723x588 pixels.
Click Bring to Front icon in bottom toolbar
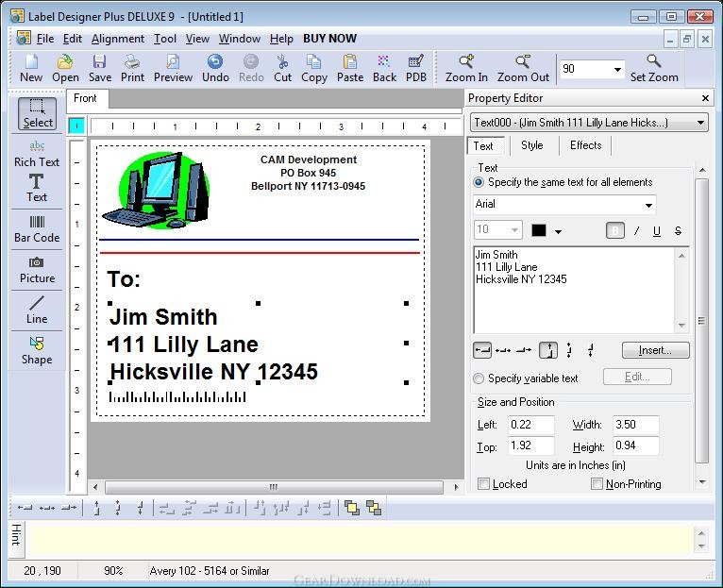(x=352, y=508)
